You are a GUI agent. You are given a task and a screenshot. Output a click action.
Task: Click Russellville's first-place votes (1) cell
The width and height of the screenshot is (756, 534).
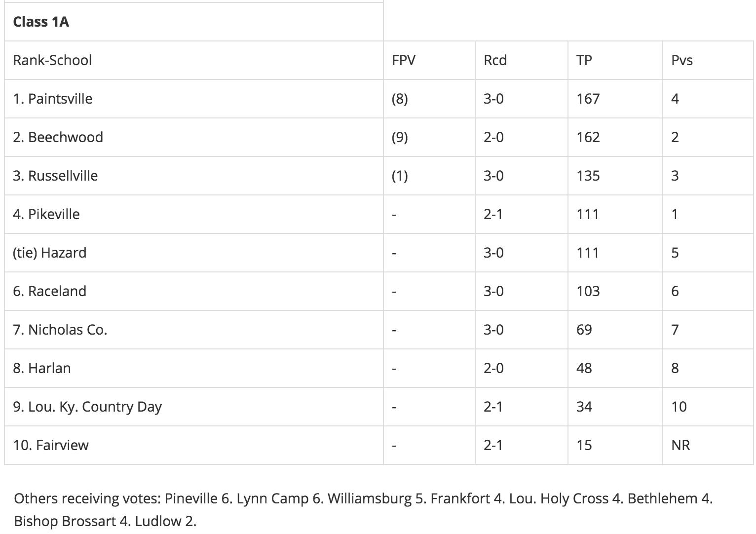click(429, 176)
